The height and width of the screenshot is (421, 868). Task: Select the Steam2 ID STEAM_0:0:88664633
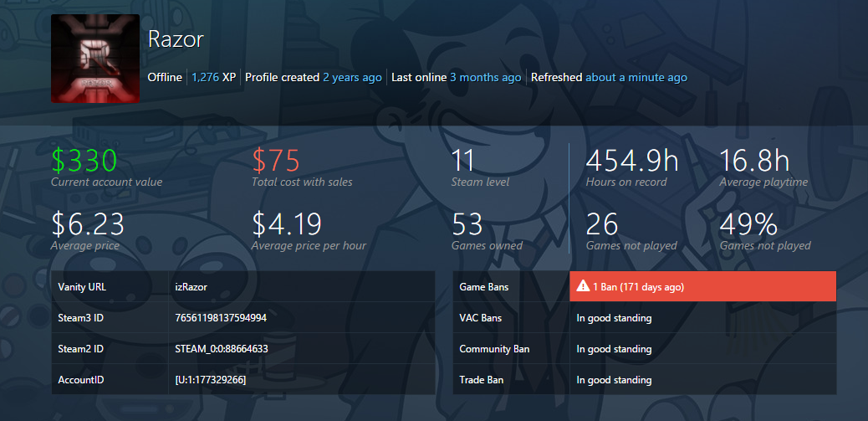point(222,349)
